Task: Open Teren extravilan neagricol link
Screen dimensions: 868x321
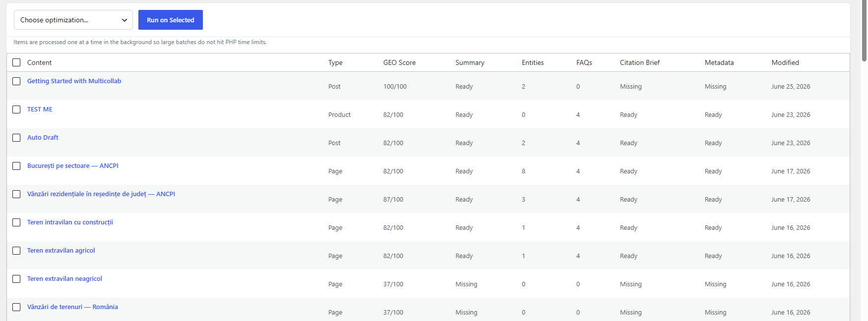Action: (x=64, y=279)
